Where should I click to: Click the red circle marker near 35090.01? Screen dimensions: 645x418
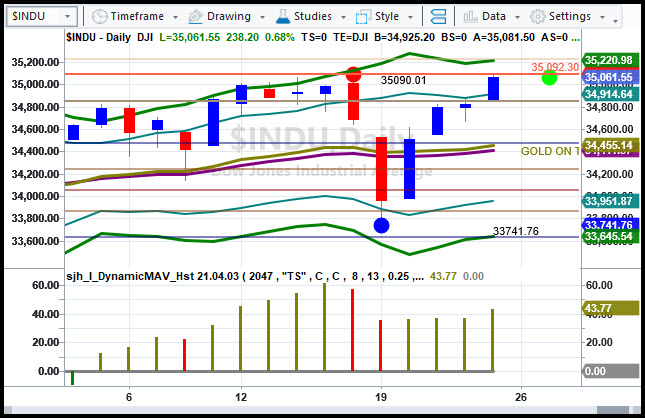point(353,74)
